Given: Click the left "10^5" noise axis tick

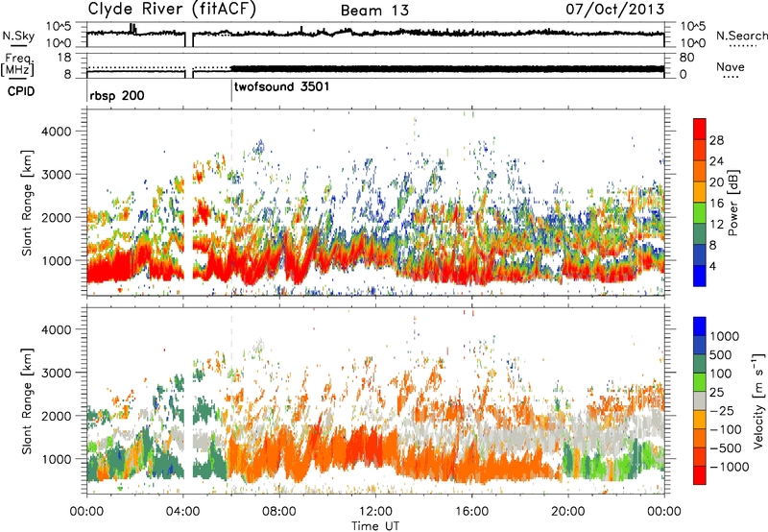Looking at the screenshot, I should pos(59,27).
